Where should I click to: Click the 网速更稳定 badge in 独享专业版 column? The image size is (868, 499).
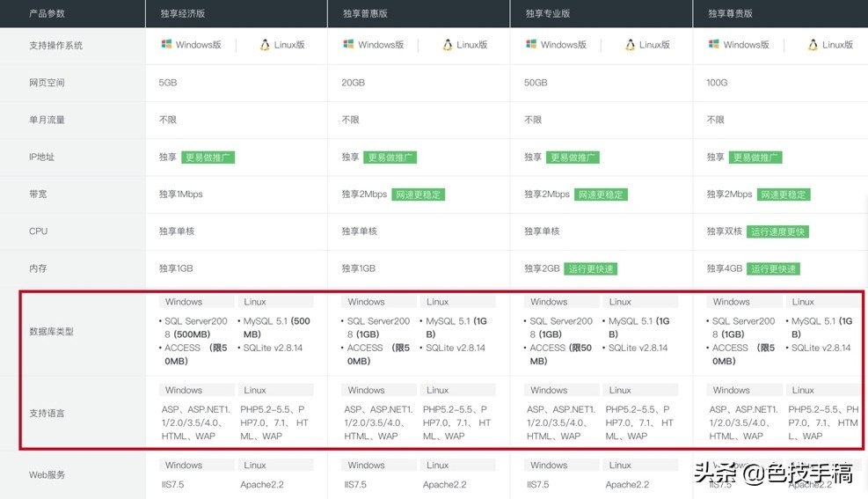[x=602, y=194]
